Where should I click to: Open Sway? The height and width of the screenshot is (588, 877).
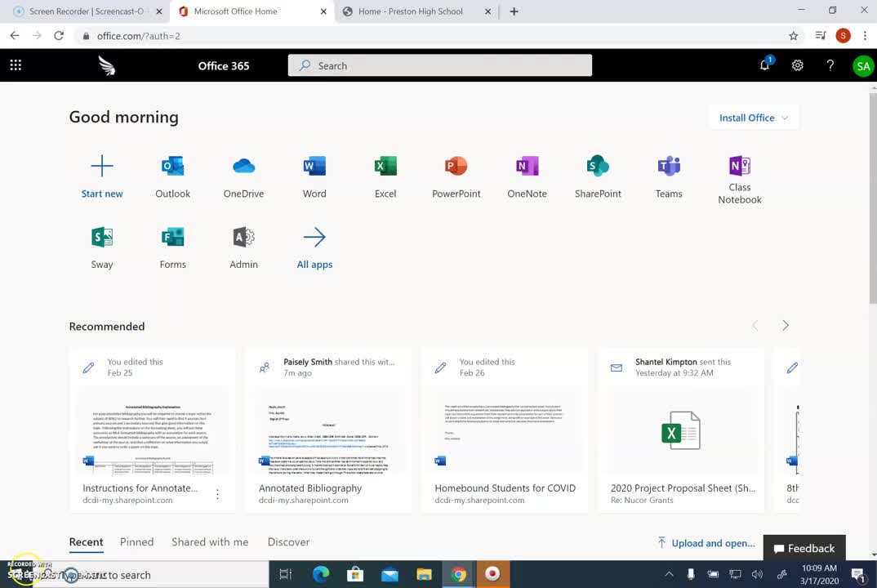[x=101, y=242]
